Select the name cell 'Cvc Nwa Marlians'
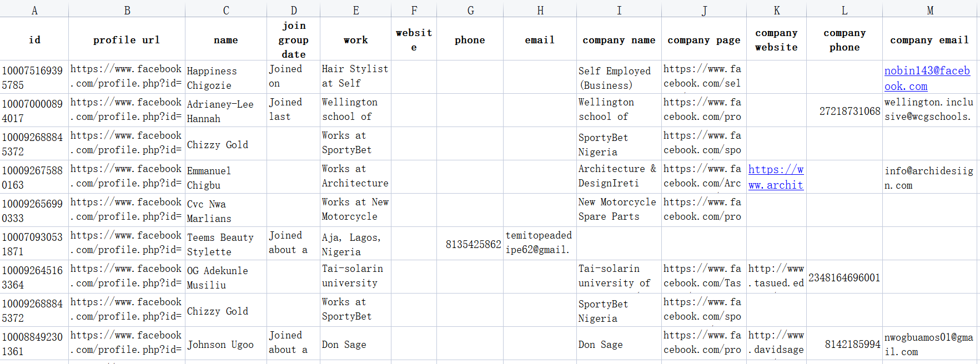This screenshot has width=980, height=364. pyautogui.click(x=226, y=210)
